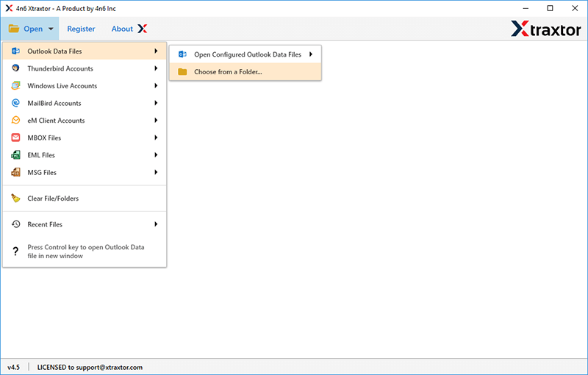Select the MSG Files menu entry
588x375 pixels.
click(85, 172)
